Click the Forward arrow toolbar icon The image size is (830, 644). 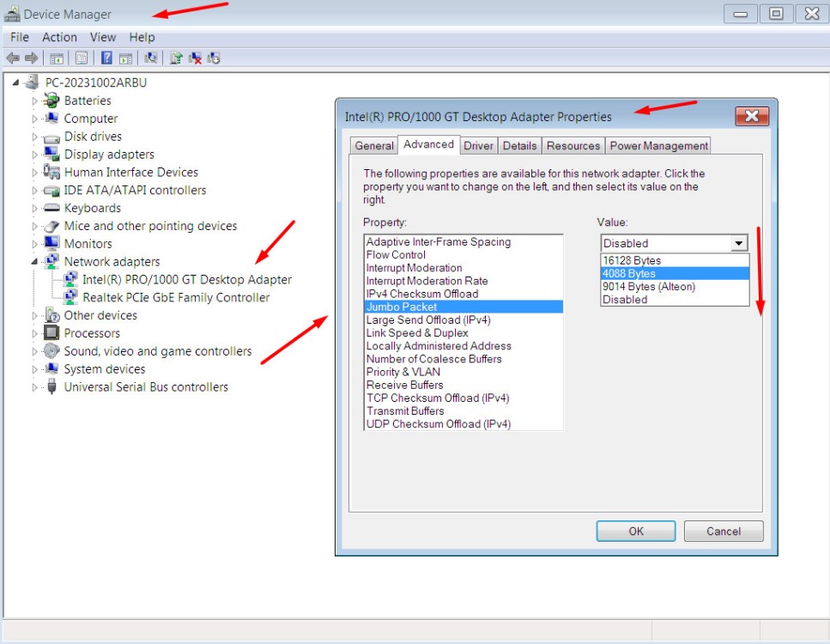31,58
